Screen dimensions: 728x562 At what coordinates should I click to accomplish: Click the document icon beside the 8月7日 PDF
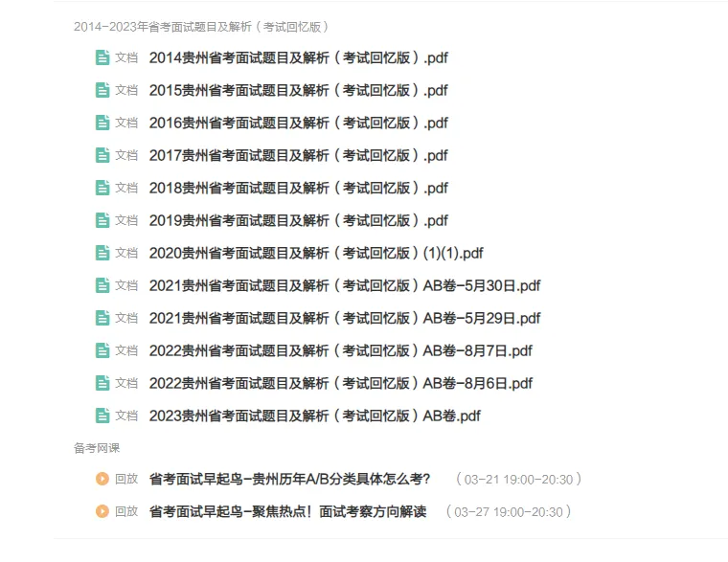102,350
